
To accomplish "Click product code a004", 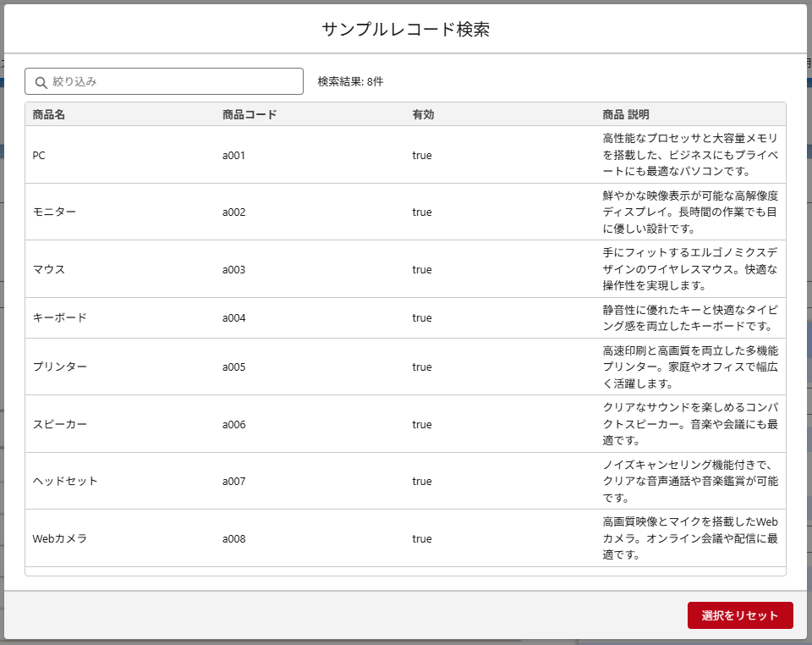I will click(233, 318).
